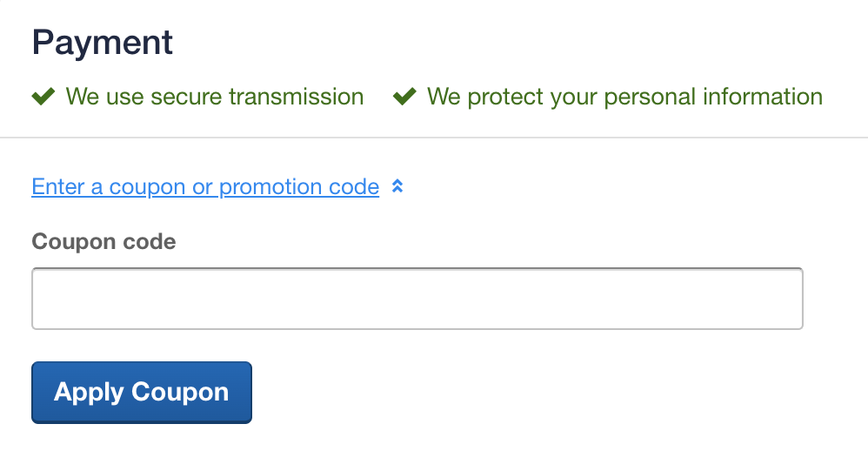
Task: Place cursor in the empty coupon input box
Action: click(417, 299)
